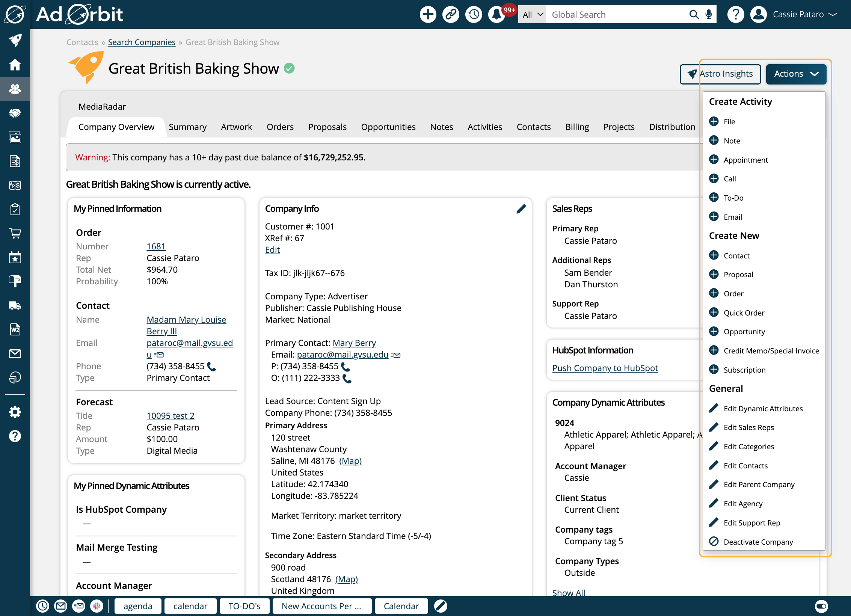Open the help question sidebar icon
This screenshot has height=616, width=851.
pos(15,436)
